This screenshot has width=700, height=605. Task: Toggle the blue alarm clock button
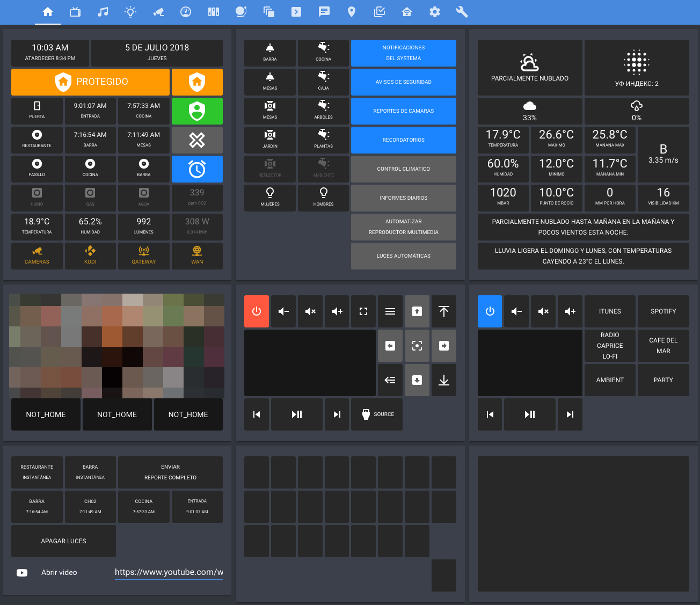point(197,169)
